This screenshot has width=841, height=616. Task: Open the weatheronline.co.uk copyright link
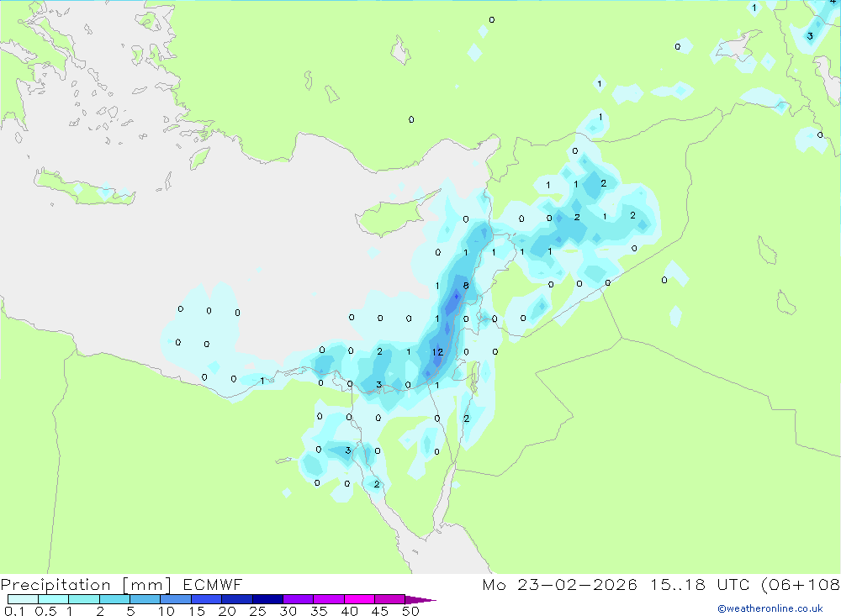click(770, 608)
